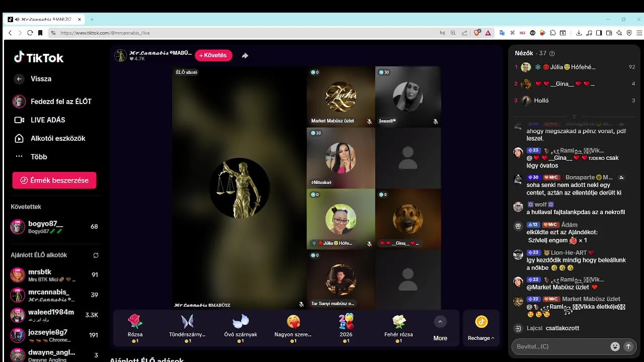Open second viewer __Gina__ row

(575, 84)
